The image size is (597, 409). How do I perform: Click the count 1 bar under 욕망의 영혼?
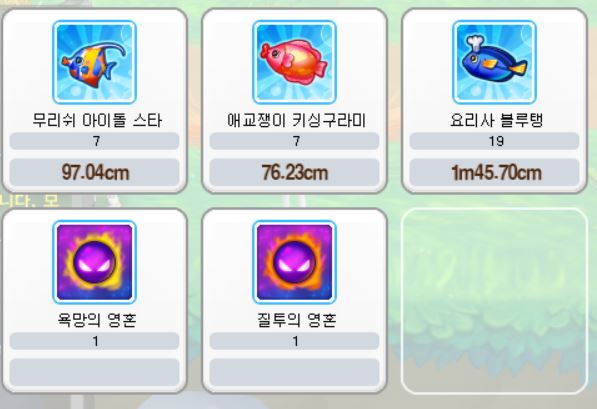point(94,341)
